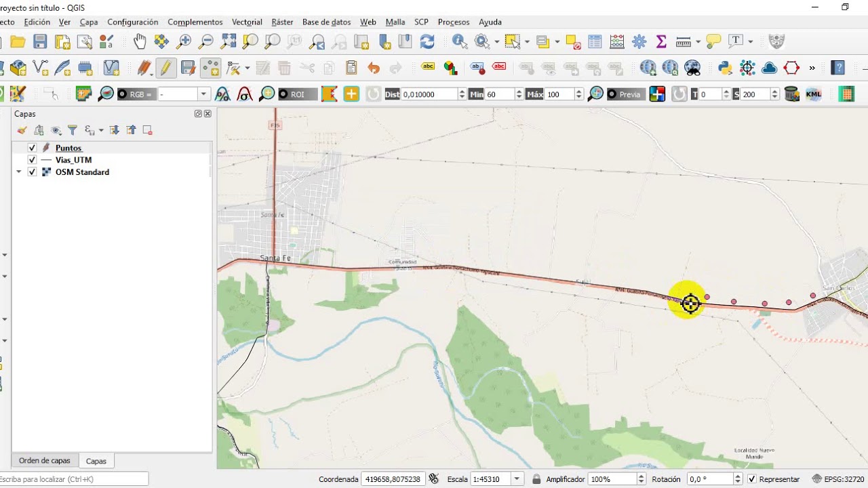Open the QGIS help book icon
Viewport: 868px width, 488px height.
click(839, 68)
